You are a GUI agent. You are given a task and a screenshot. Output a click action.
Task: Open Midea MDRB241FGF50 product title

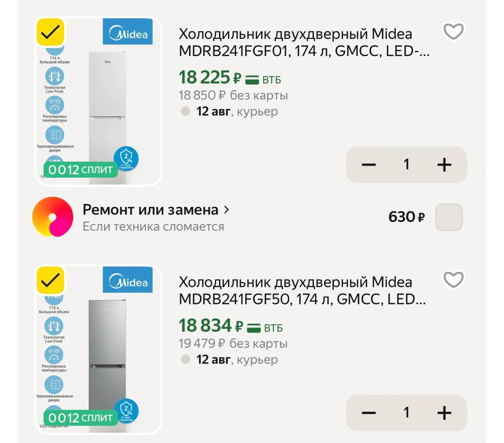(302, 291)
